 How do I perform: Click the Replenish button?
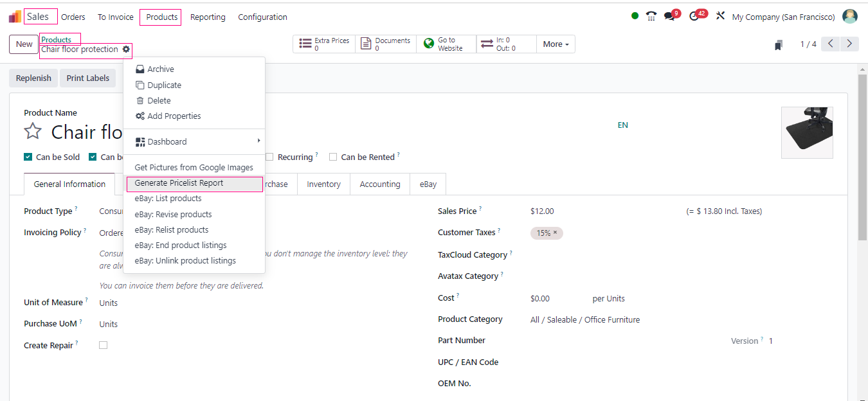(x=33, y=78)
